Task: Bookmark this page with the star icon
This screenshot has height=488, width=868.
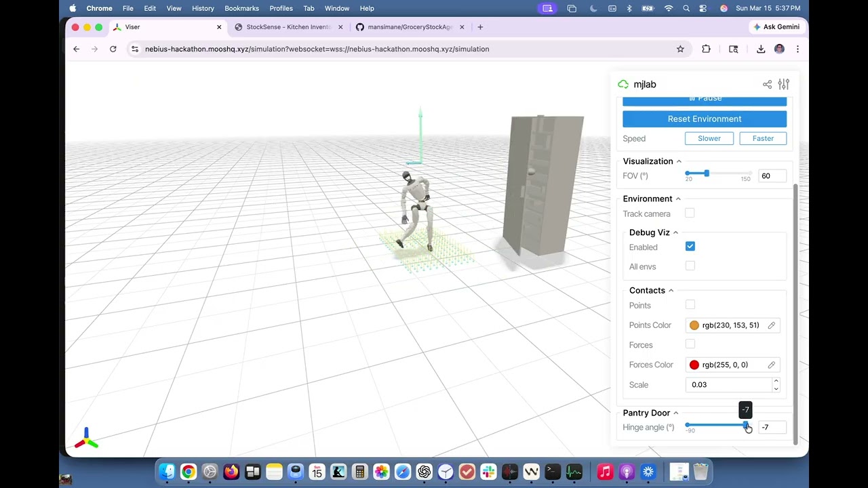Action: pos(680,49)
